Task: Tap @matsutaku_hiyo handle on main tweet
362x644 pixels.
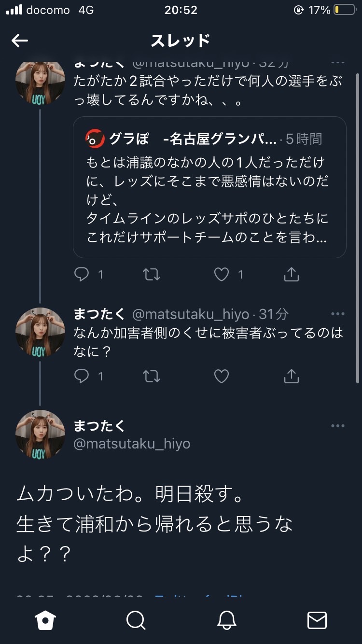Action: pos(132,444)
